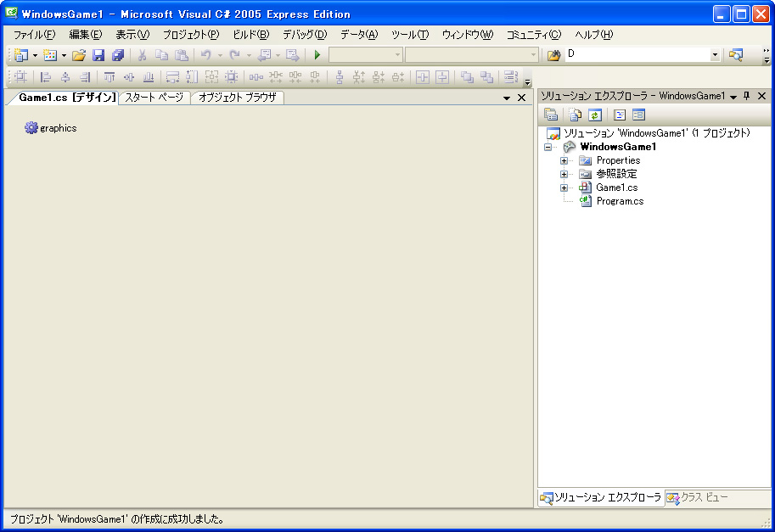Switch to the スタート ページ tab

[154, 98]
